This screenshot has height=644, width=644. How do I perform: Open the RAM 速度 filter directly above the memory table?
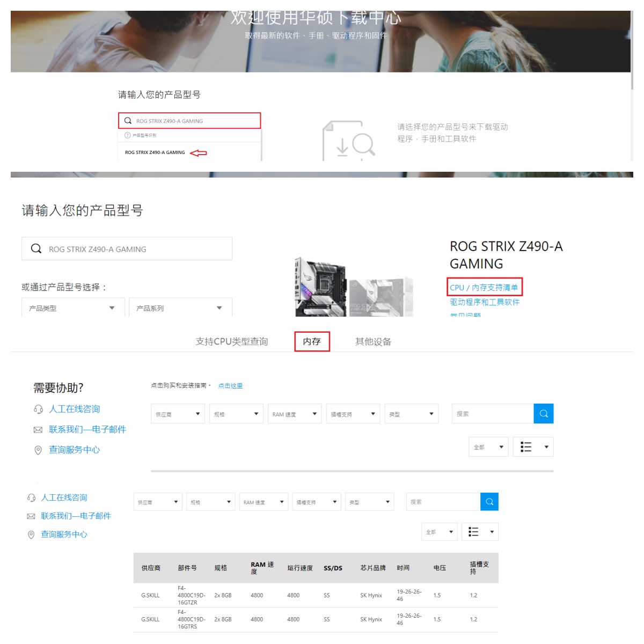pos(263,502)
